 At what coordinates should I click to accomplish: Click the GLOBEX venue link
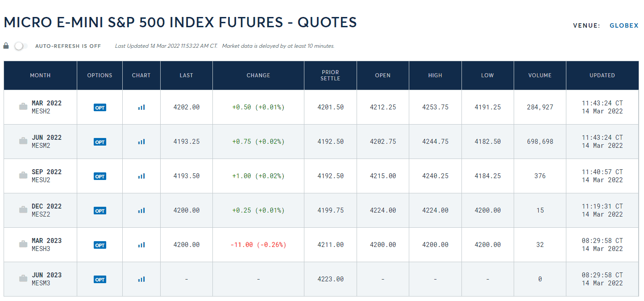[624, 25]
